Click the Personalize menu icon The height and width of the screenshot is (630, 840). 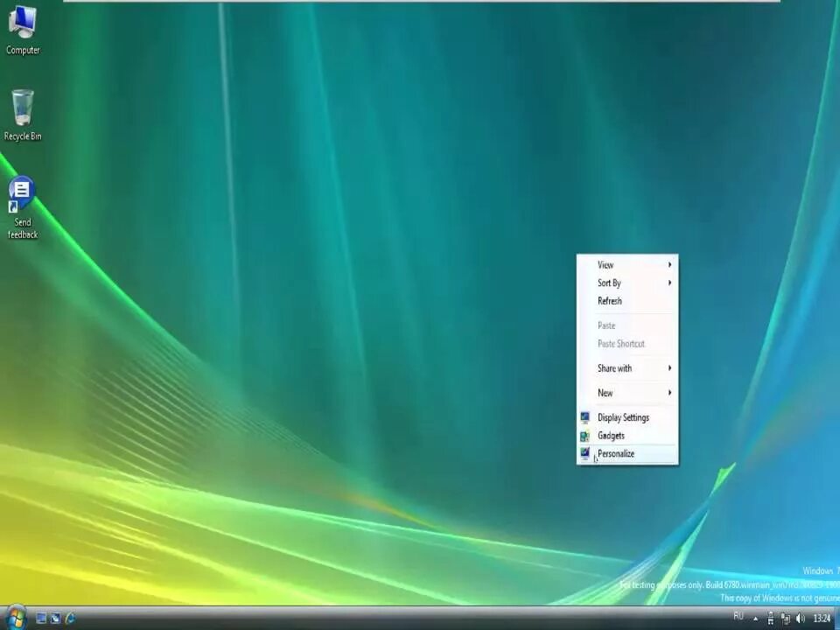(x=585, y=454)
